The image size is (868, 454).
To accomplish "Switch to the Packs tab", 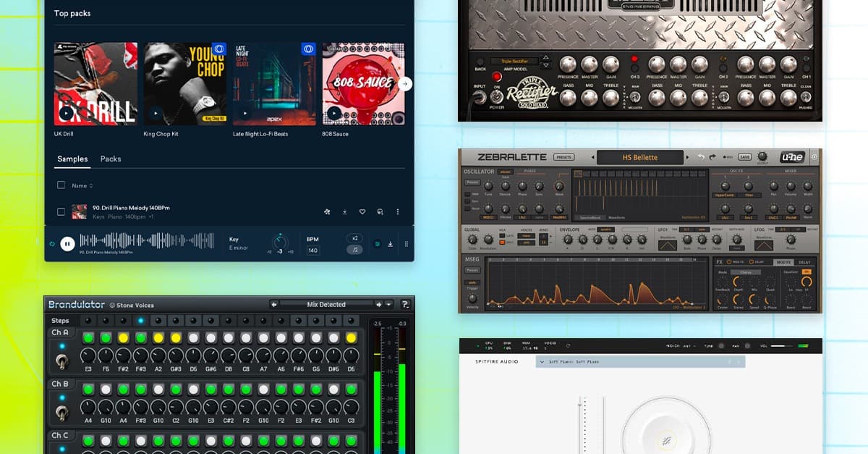I will coord(111,159).
